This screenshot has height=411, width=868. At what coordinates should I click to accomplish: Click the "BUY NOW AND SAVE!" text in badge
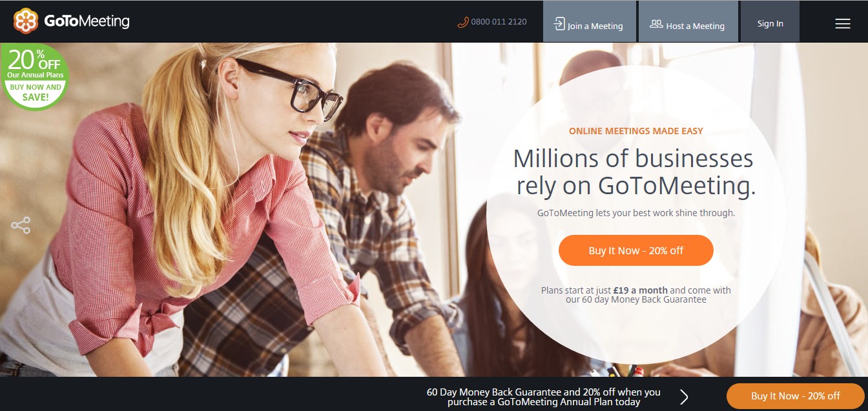(x=36, y=92)
